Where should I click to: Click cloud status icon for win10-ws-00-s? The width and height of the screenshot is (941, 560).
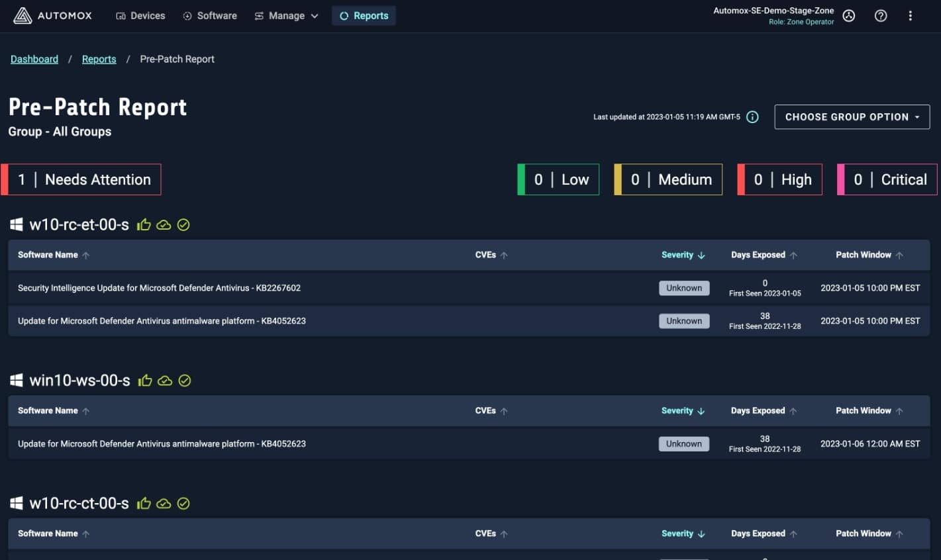click(165, 381)
